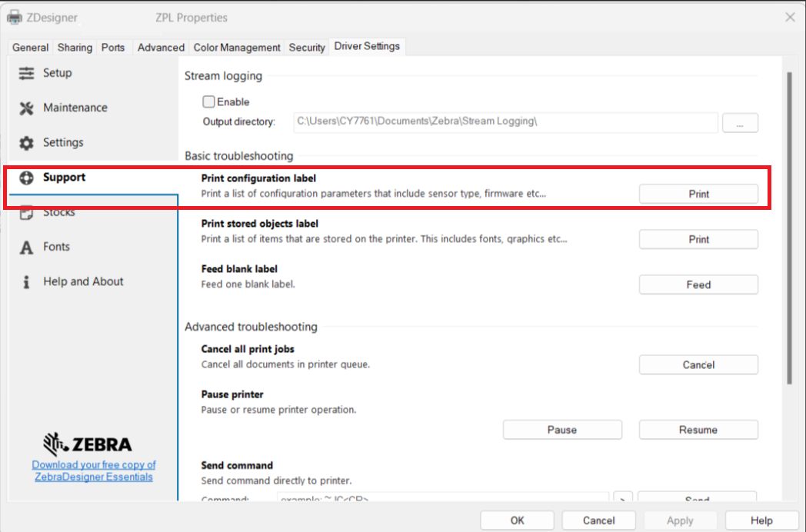Image resolution: width=806 pixels, height=532 pixels.
Task: Open Help and About
Action: coord(83,281)
